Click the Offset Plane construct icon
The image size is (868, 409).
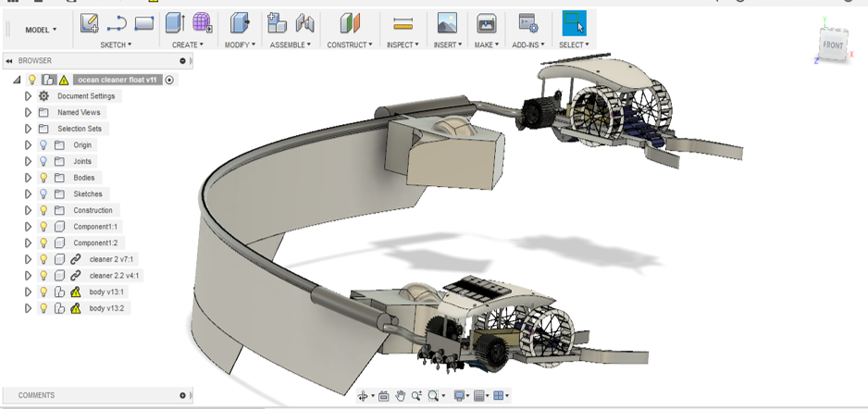(350, 23)
